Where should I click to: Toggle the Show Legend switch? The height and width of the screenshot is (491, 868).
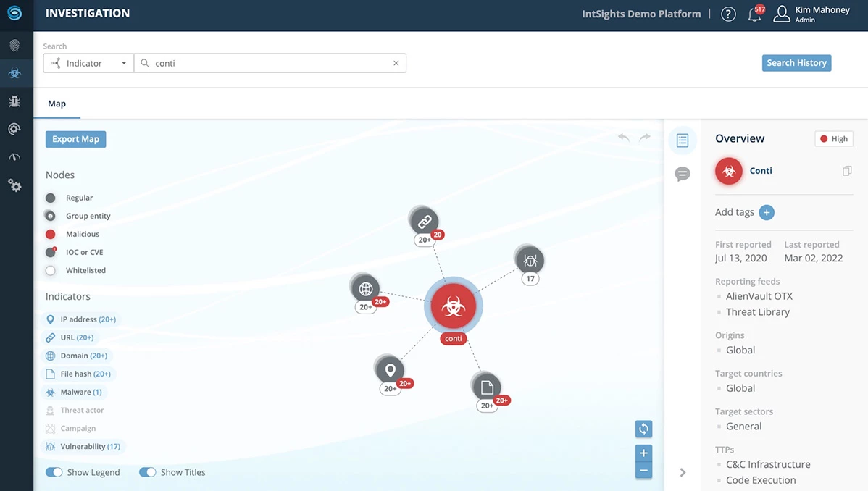tap(54, 472)
